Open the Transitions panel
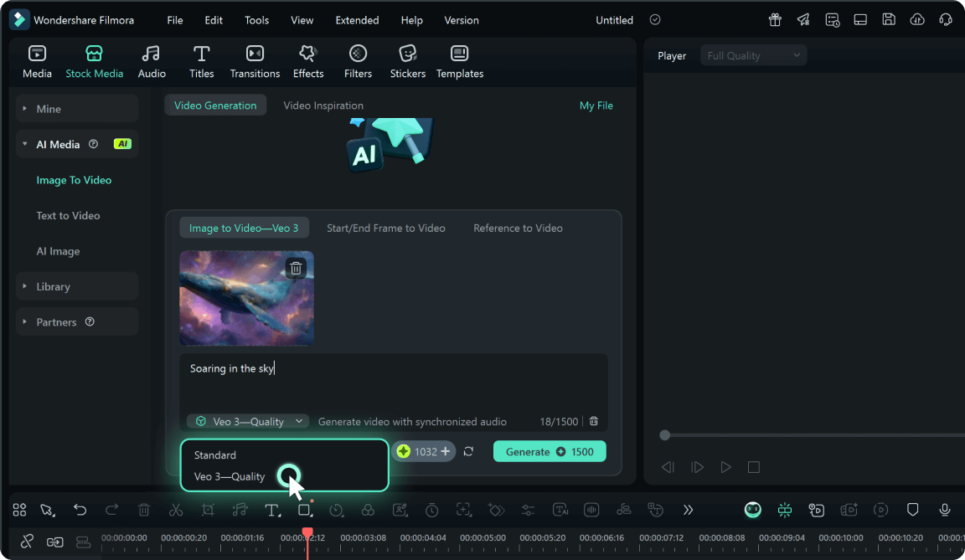This screenshot has width=965, height=560. click(x=255, y=61)
